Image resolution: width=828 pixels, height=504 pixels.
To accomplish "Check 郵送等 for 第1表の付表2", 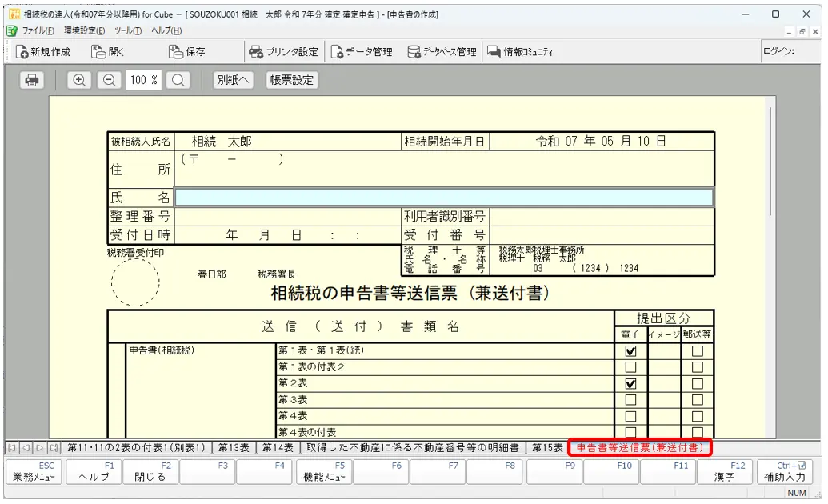I will 698,367.
